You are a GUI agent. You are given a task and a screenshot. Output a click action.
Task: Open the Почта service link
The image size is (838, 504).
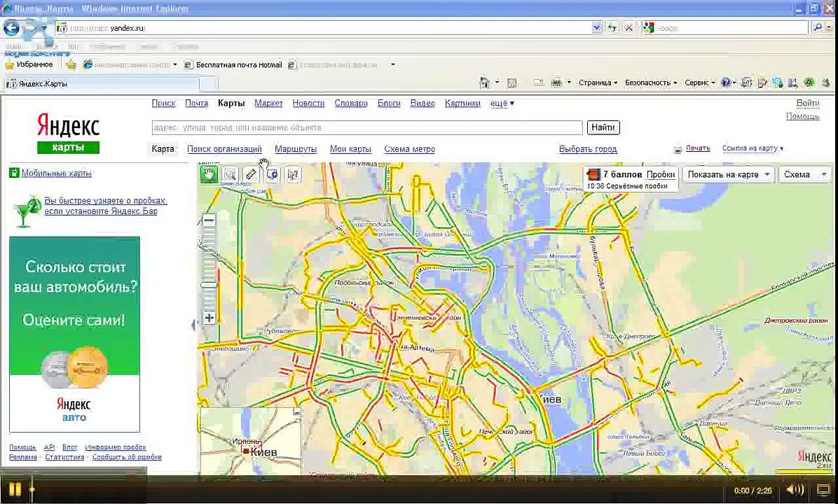point(197,104)
